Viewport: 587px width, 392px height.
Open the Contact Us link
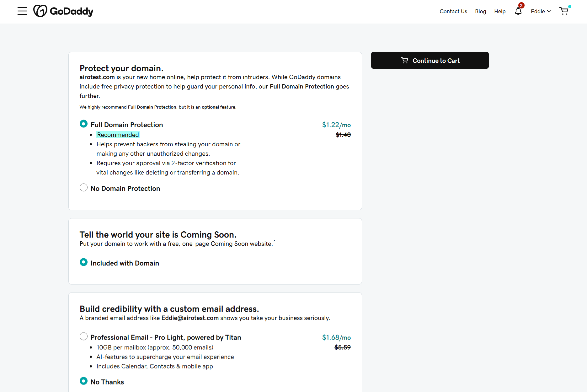[x=453, y=11]
